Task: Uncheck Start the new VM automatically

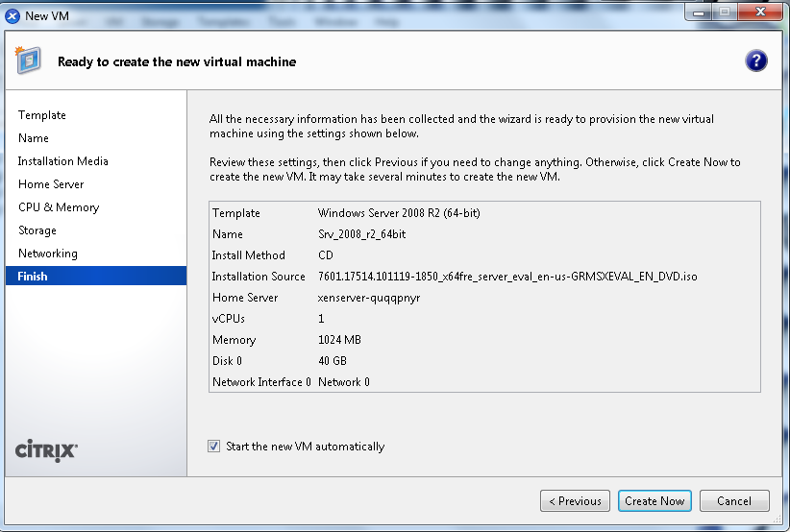Action: click(x=213, y=446)
